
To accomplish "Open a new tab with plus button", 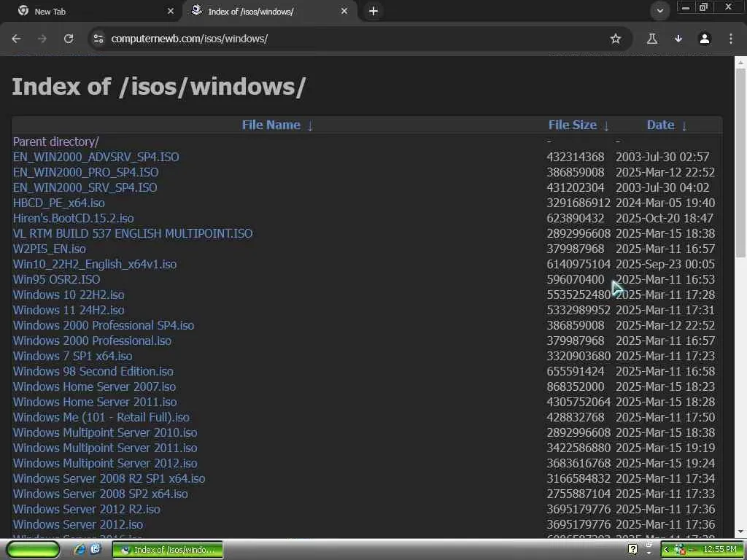I will (x=373, y=11).
